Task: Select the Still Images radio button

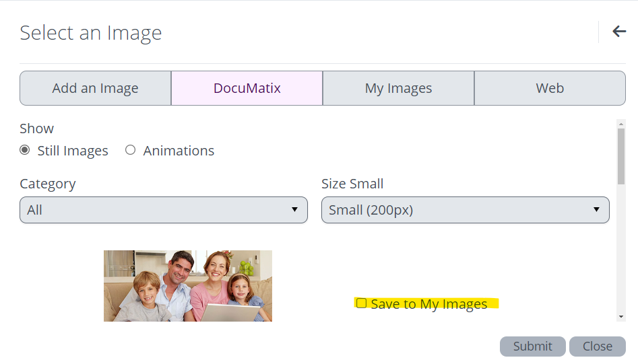Action: 25,150
